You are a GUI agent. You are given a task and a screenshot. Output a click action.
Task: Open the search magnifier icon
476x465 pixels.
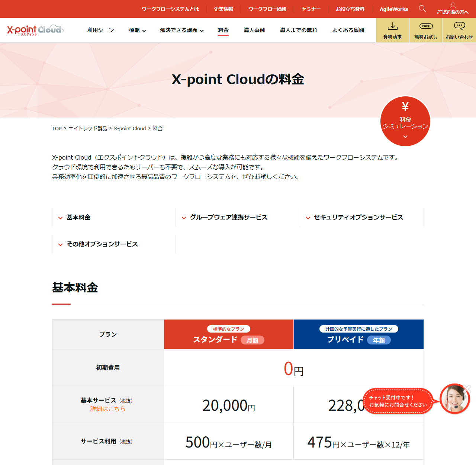pos(422,9)
